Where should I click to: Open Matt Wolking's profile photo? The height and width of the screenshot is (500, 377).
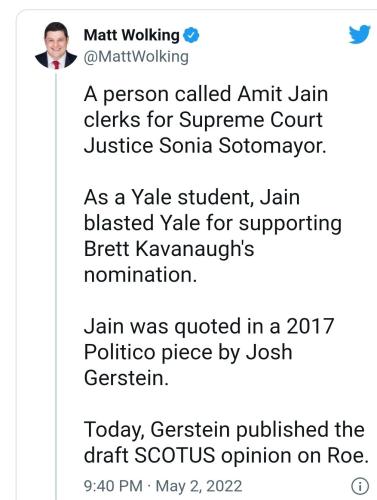pyautogui.click(x=56, y=46)
